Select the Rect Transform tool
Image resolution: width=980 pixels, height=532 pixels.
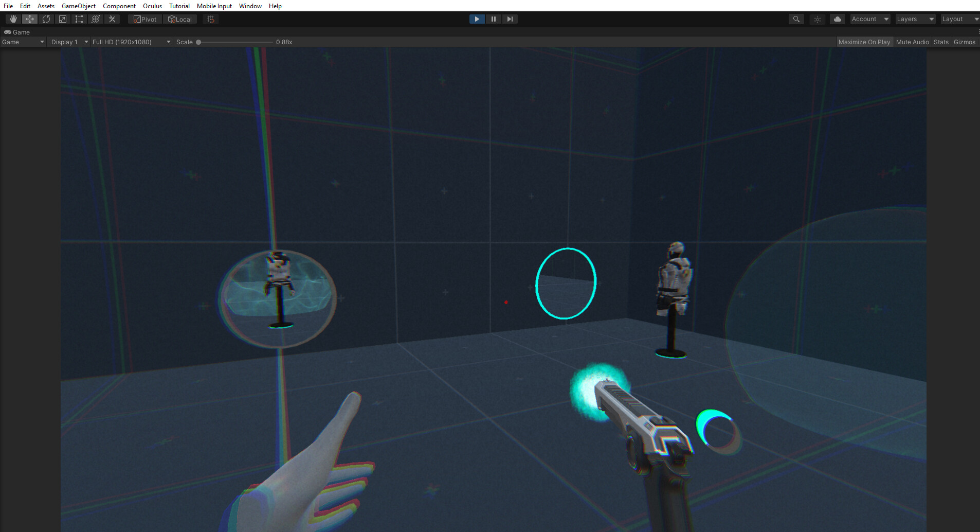[x=79, y=19]
